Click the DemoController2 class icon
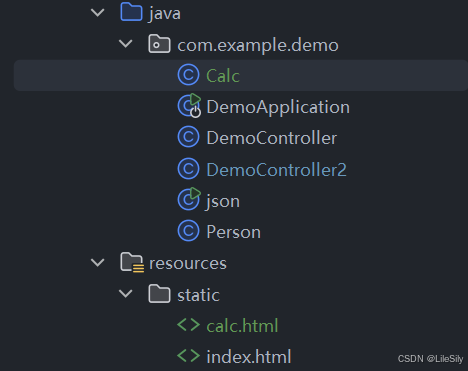Viewport: 468px width, 371px height. (x=188, y=169)
